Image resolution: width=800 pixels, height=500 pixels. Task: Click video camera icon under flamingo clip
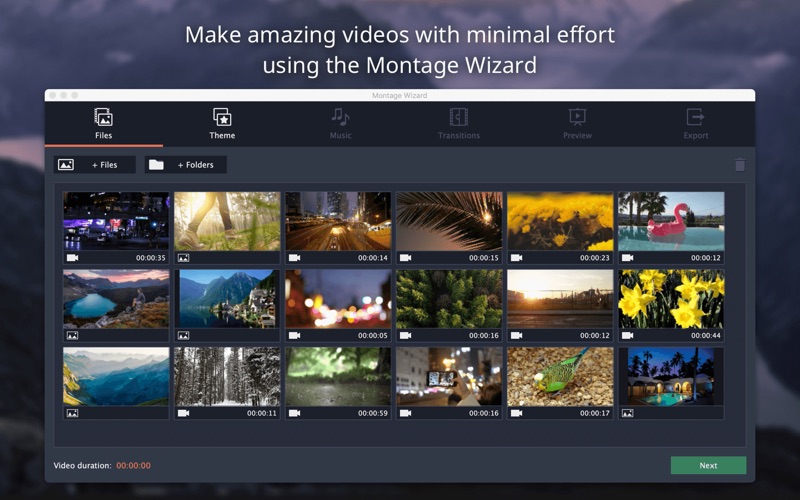click(x=628, y=258)
